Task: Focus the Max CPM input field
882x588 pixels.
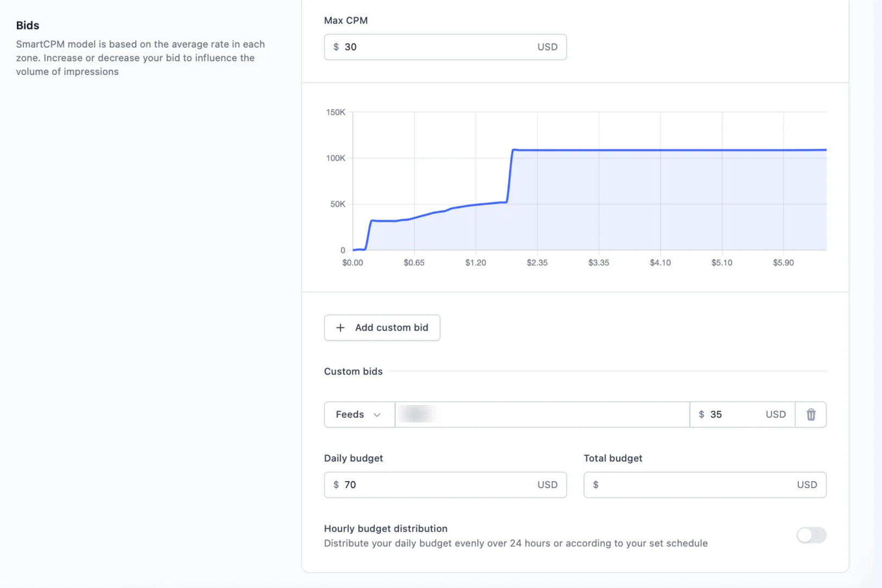Action: (445, 47)
